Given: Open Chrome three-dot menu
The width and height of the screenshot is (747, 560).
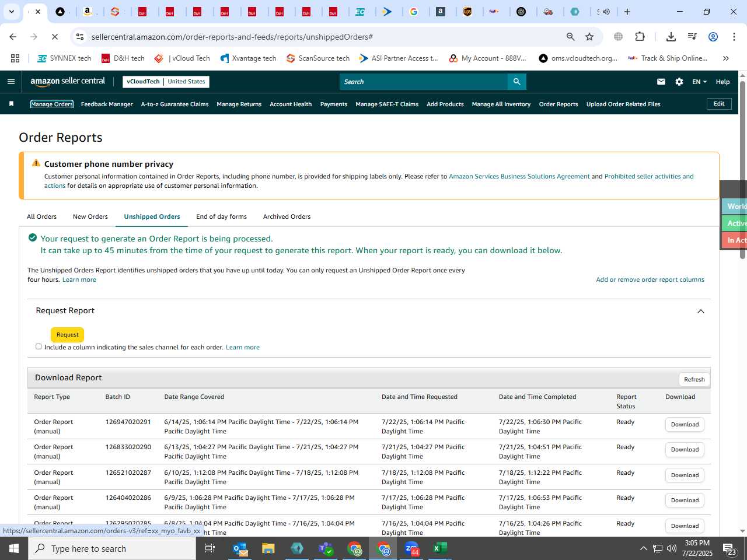Looking at the screenshot, I should point(733,37).
